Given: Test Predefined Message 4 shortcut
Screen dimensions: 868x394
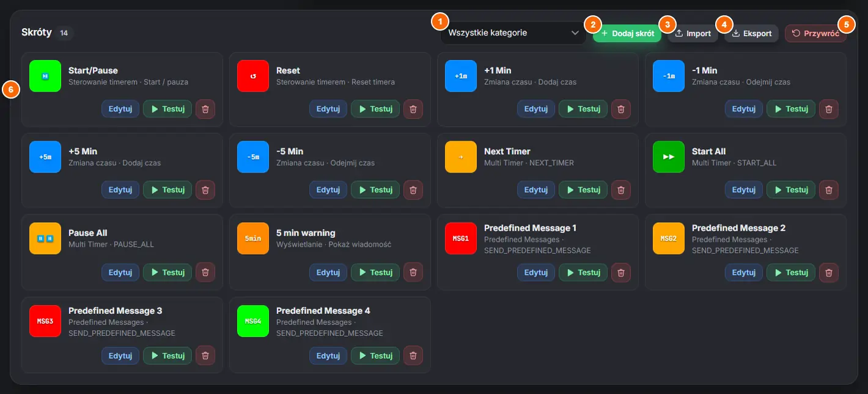Looking at the screenshot, I should click(375, 355).
